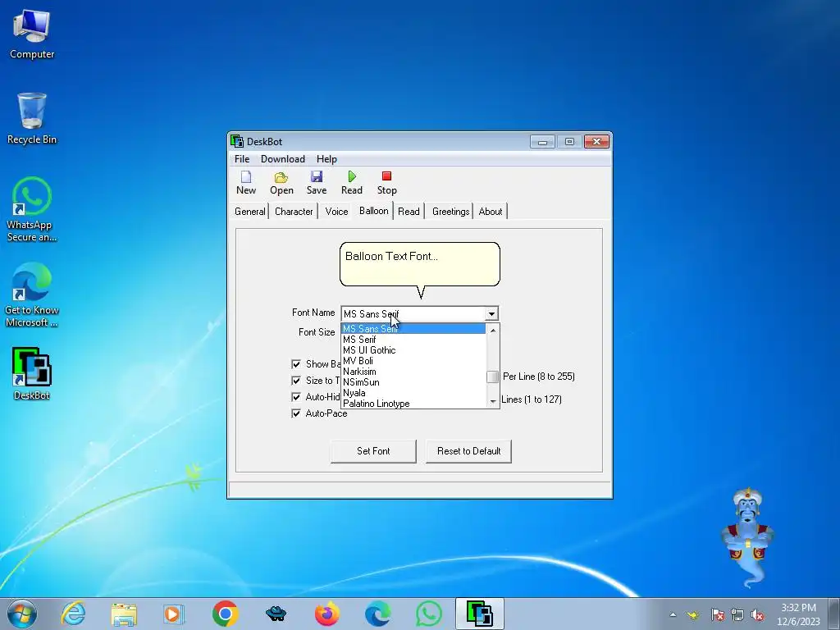840x630 pixels.
Task: Show hidden system tray icons
Action: click(x=673, y=615)
